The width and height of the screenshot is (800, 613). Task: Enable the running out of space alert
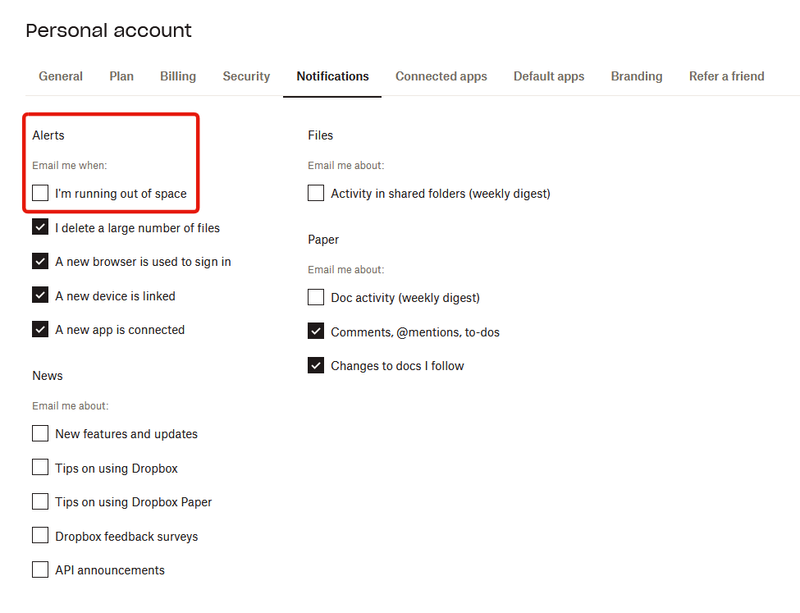[x=40, y=193]
